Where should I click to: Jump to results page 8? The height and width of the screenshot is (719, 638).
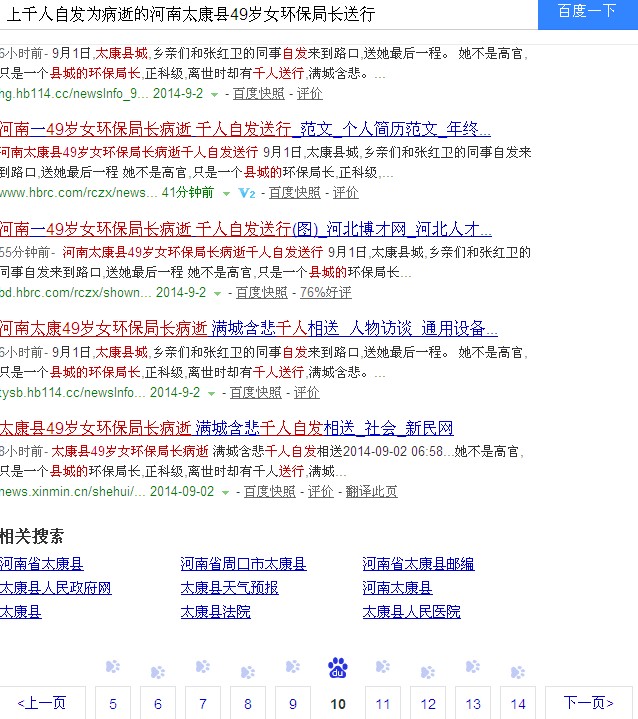(x=248, y=703)
